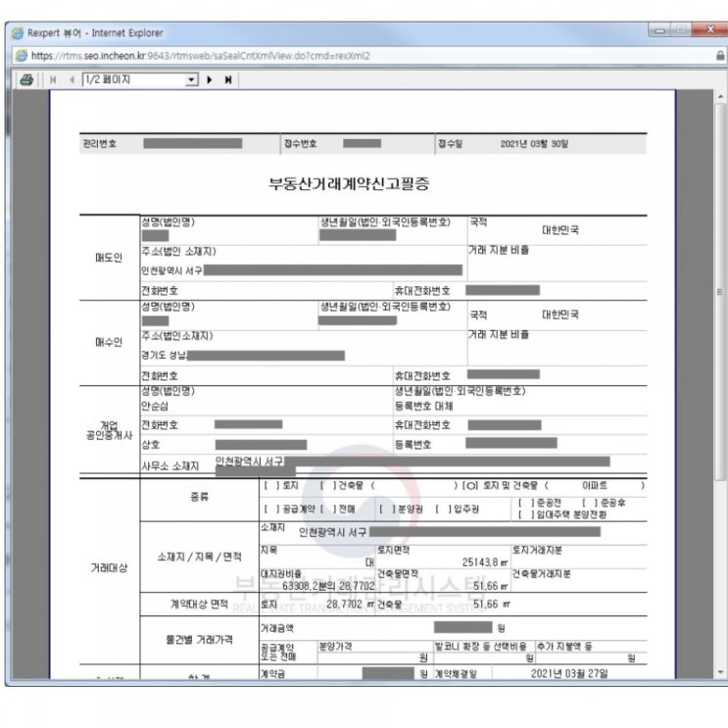Click the scroll up arrow of viewer scrollbar
728x728 pixels.
tap(720, 97)
